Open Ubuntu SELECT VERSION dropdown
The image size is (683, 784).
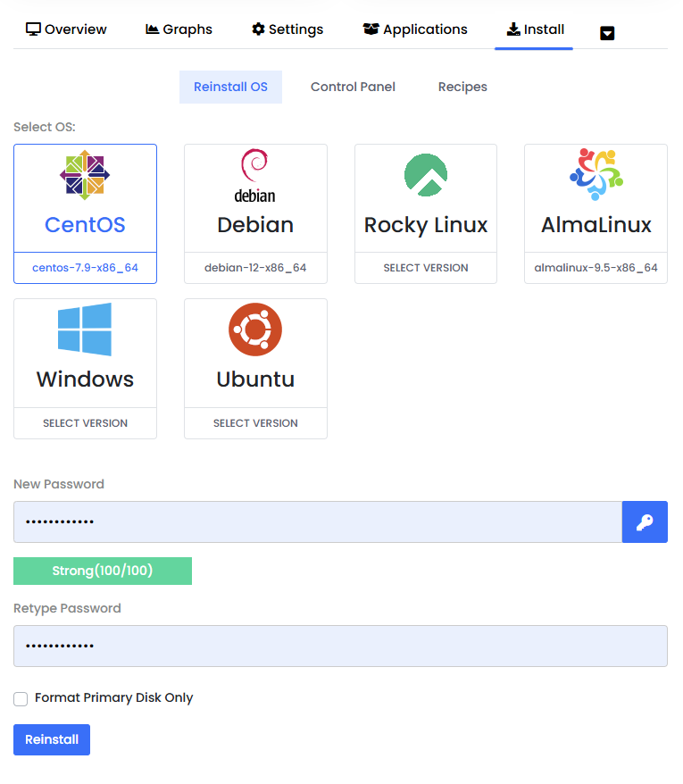tap(255, 423)
